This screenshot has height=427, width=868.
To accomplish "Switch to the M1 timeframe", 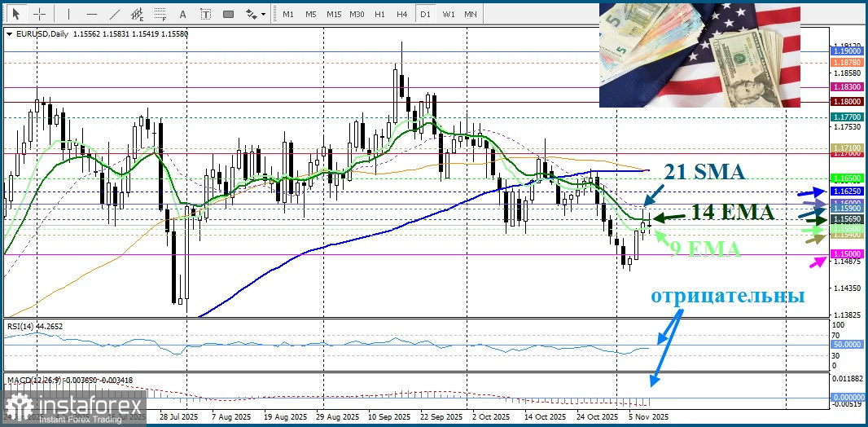I will pos(288,14).
